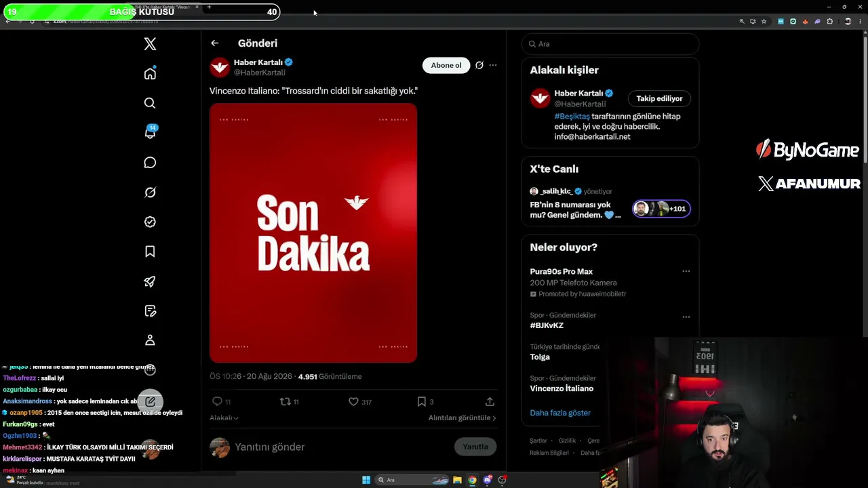The width and height of the screenshot is (868, 488).
Task: Open the post's three-dot more menu
Action: [x=493, y=65]
